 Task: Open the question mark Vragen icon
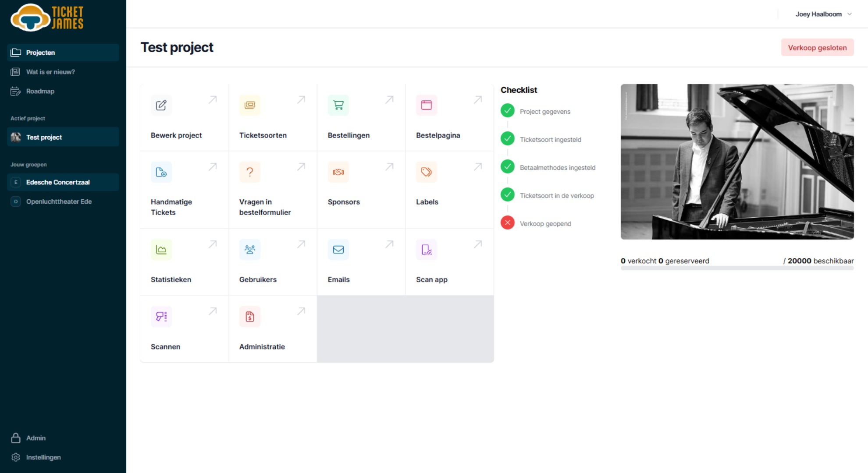click(250, 172)
